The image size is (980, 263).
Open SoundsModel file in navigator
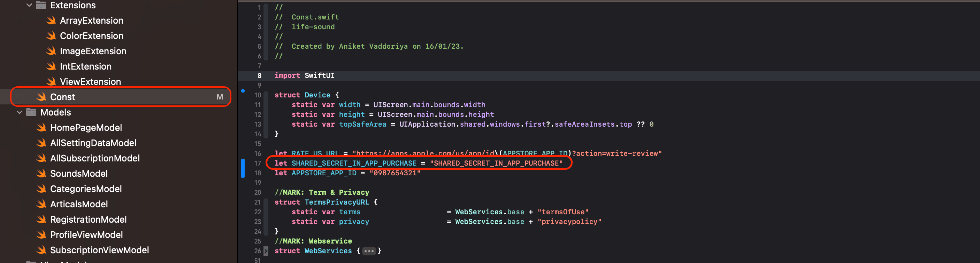point(79,174)
